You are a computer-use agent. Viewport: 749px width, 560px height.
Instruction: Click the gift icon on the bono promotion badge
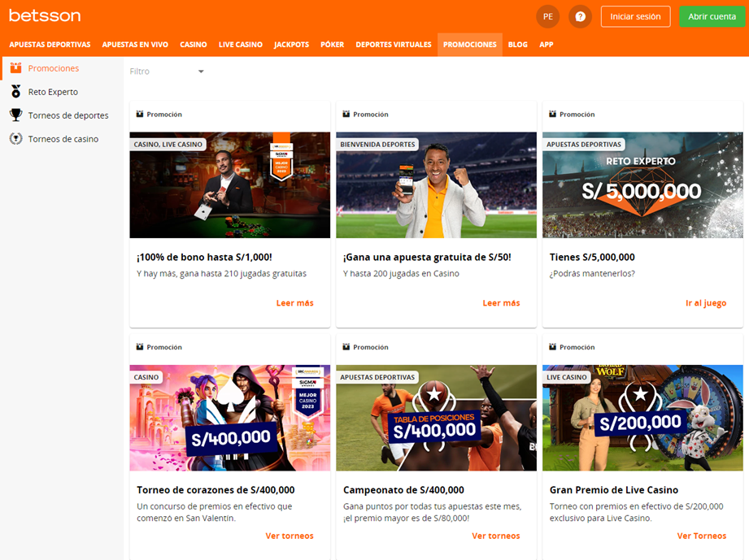pos(140,114)
